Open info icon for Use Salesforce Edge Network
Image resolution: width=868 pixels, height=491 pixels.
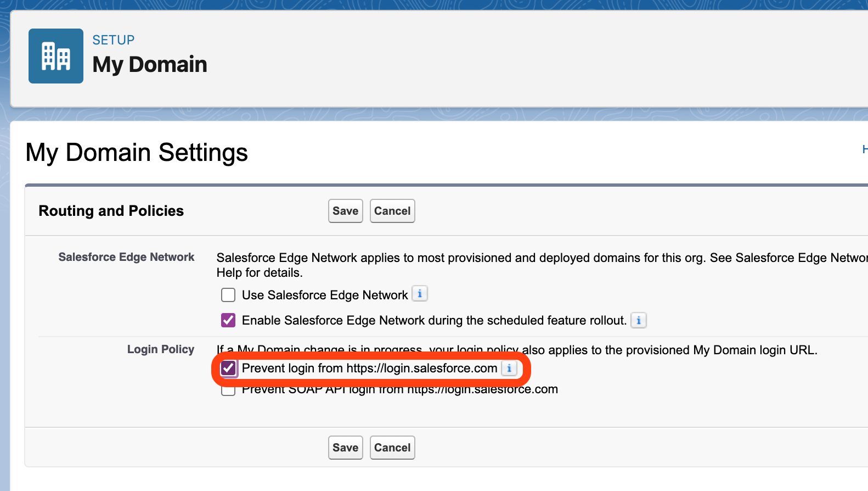pos(420,294)
